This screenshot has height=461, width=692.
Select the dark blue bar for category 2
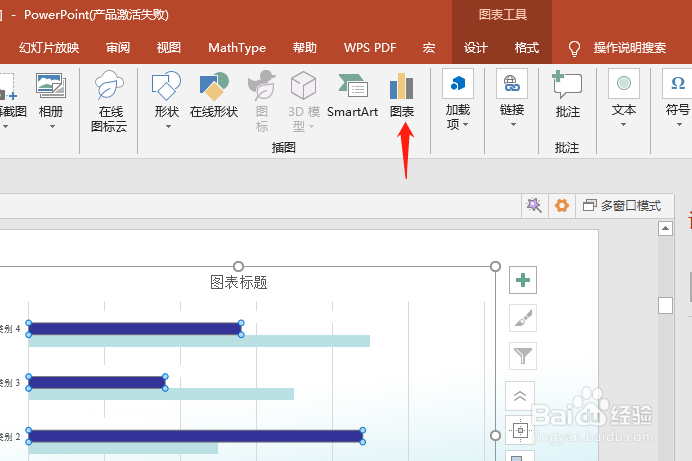[196, 436]
